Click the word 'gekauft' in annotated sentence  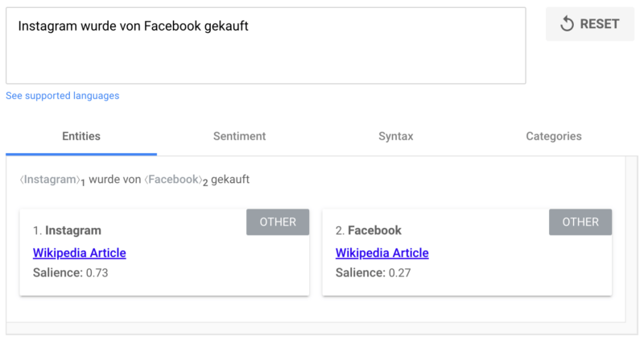click(230, 180)
